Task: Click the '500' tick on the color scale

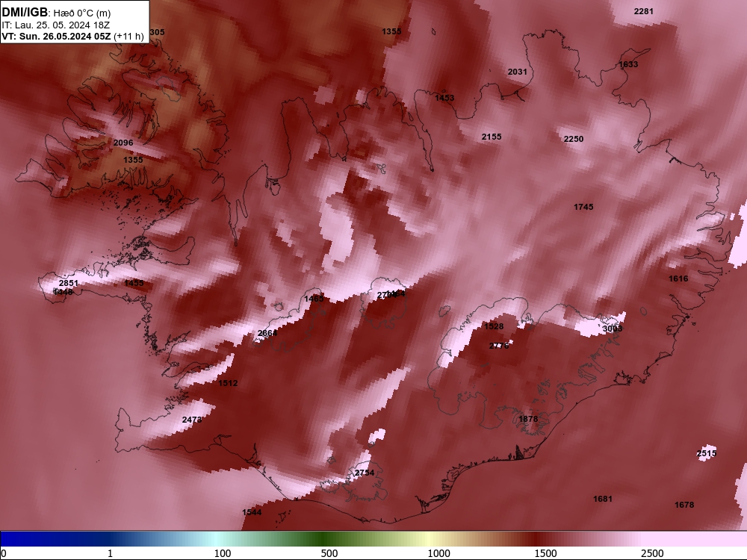Action: point(329,553)
